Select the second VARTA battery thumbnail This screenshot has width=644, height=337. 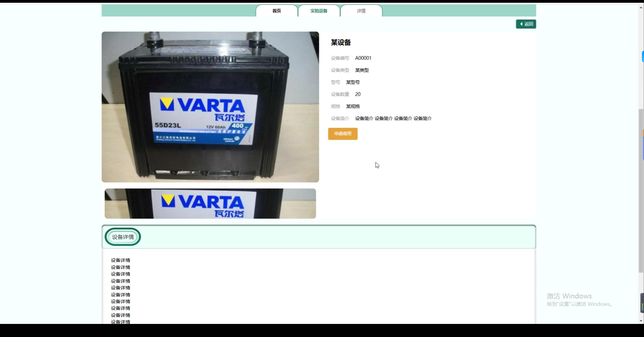(210, 203)
